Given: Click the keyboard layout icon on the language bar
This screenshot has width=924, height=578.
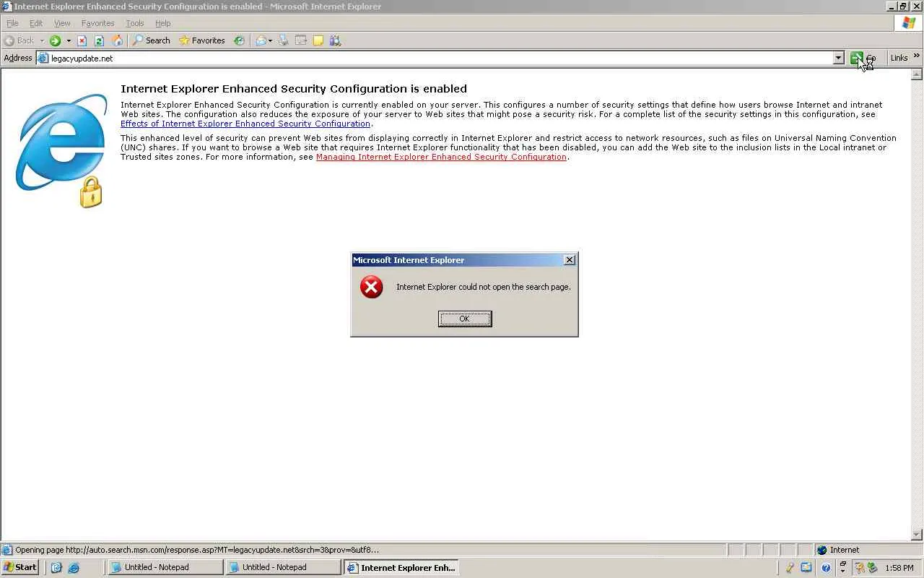Looking at the screenshot, I should (x=806, y=568).
